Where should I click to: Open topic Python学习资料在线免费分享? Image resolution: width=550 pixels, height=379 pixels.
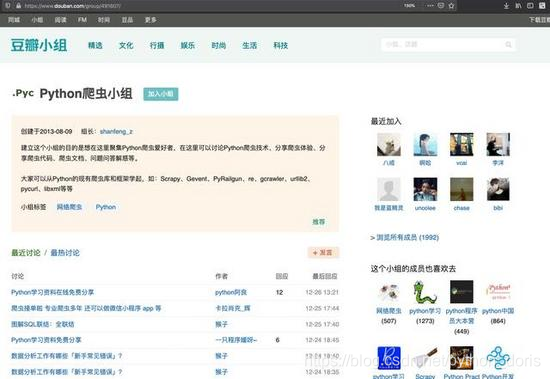pyautogui.click(x=53, y=292)
